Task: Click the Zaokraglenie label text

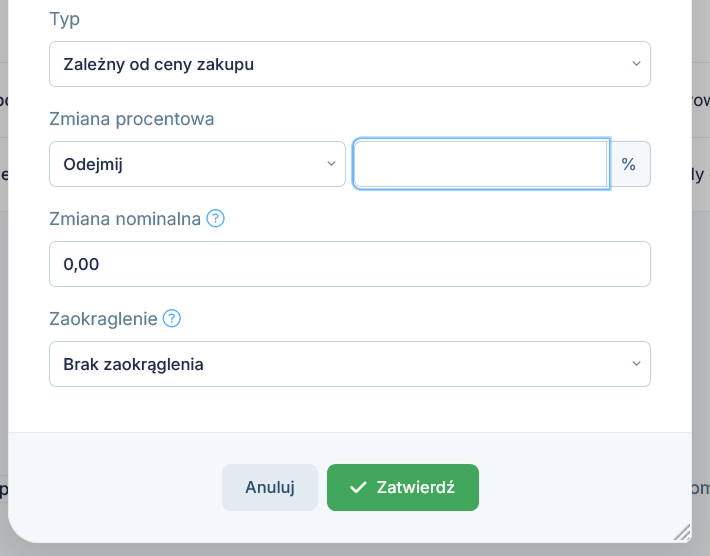Action: coord(103,319)
